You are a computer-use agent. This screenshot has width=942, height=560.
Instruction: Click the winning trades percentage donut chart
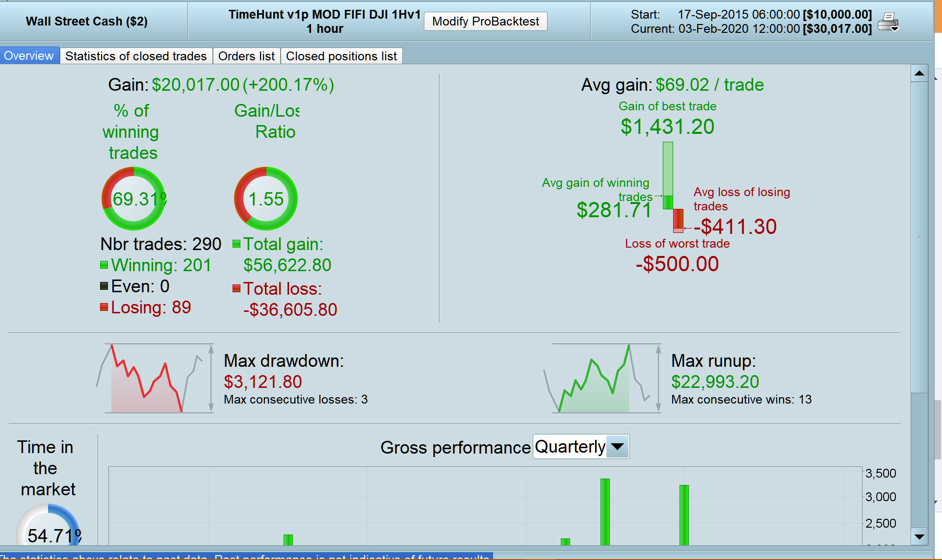(x=133, y=199)
